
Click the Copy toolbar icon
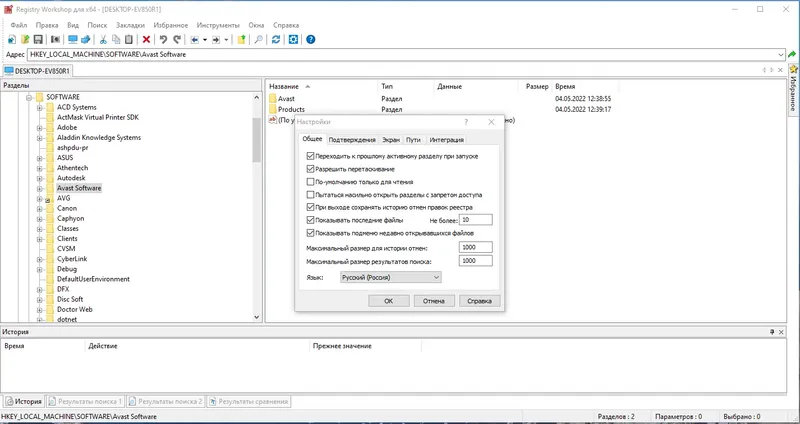pos(116,39)
